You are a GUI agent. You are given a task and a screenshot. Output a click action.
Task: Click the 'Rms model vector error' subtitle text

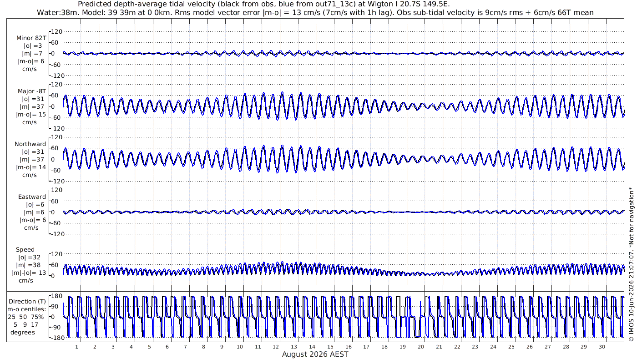coord(222,12)
